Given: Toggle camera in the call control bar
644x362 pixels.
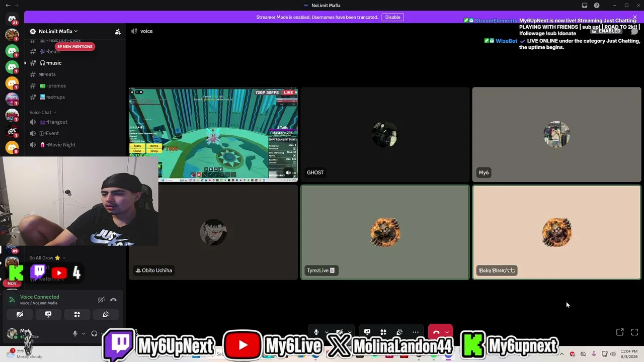Looking at the screenshot, I should coord(340,332).
